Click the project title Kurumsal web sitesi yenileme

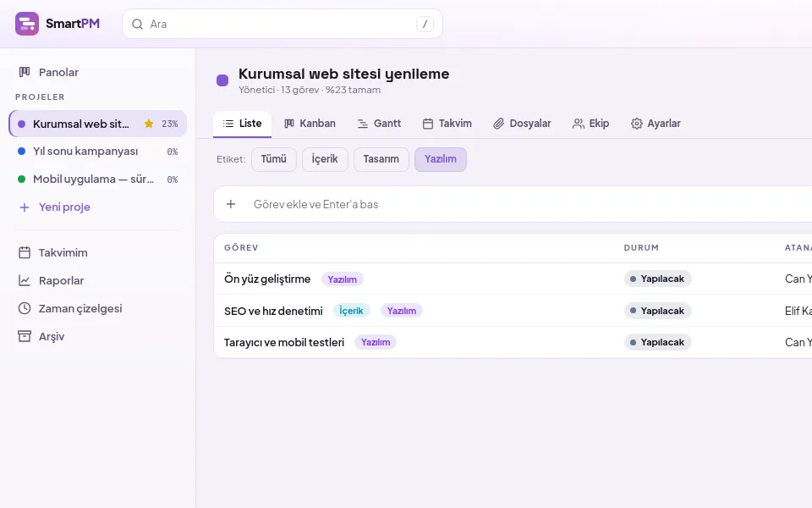[x=344, y=74]
